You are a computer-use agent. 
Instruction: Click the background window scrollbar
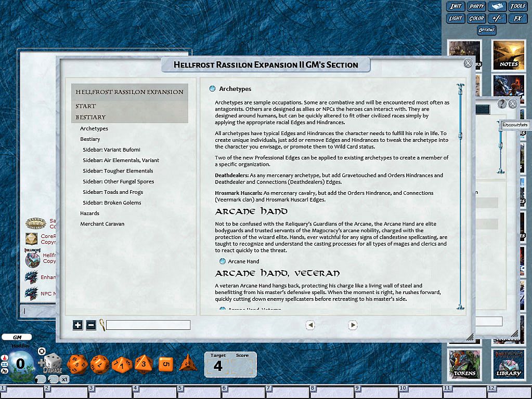(x=500, y=148)
